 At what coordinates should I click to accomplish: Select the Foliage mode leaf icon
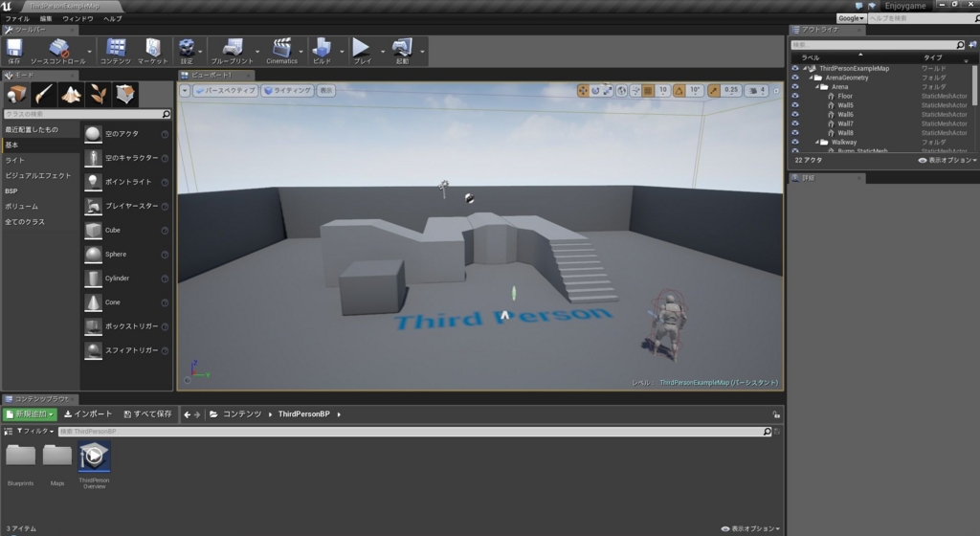(99, 95)
